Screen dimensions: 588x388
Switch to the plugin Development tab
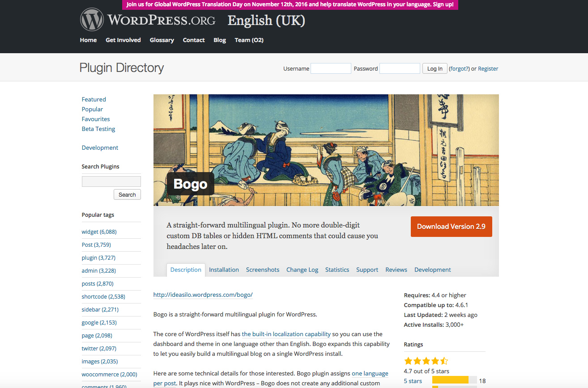[x=432, y=270]
